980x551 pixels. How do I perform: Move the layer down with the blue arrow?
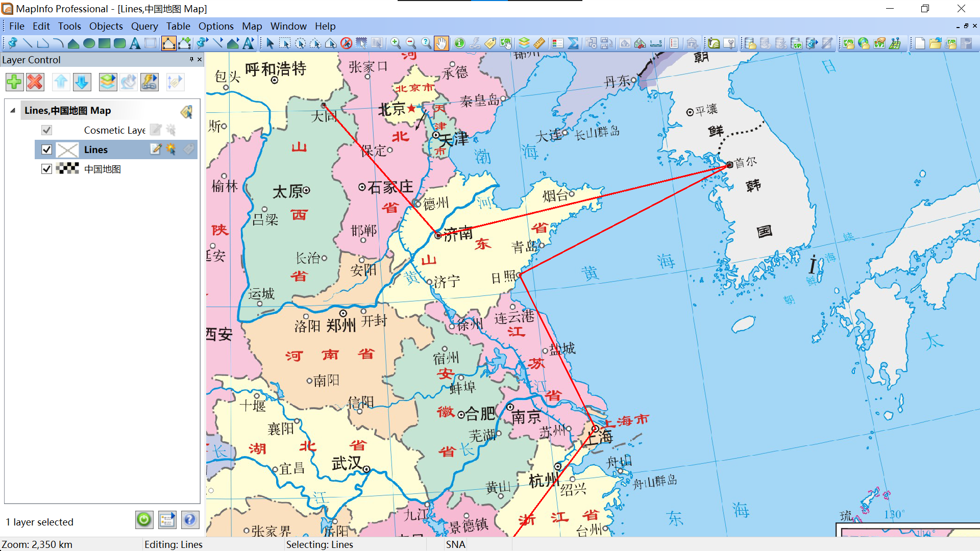82,82
